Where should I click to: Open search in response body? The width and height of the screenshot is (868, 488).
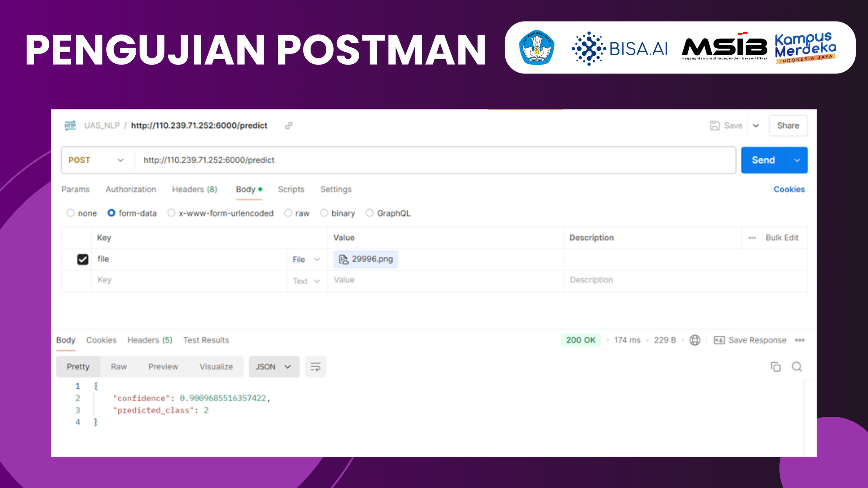coord(797,367)
